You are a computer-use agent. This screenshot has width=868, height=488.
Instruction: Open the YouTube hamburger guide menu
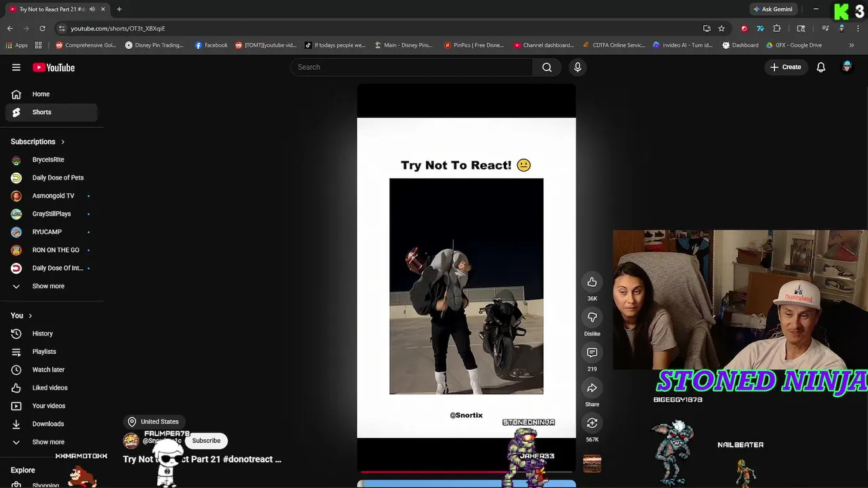pyautogui.click(x=16, y=67)
